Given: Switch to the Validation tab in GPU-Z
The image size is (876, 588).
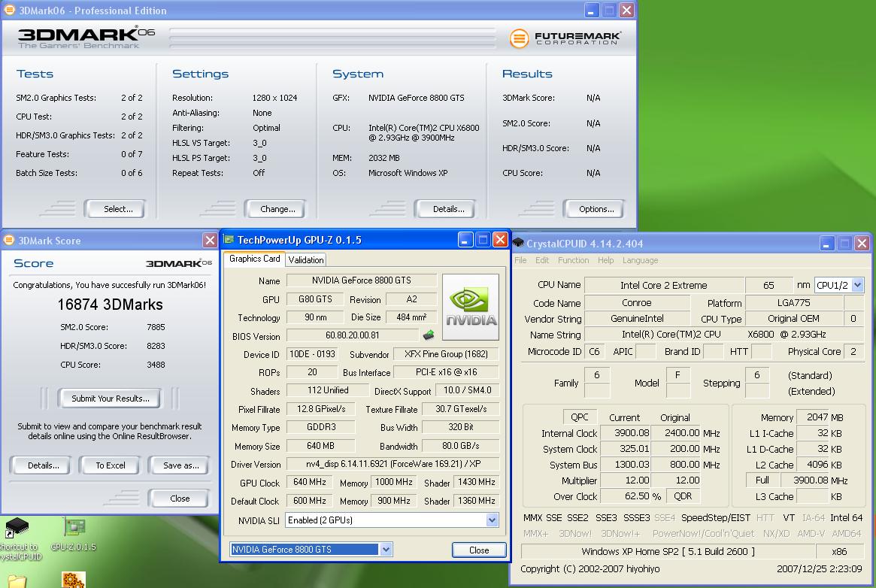Looking at the screenshot, I should pyautogui.click(x=305, y=259).
